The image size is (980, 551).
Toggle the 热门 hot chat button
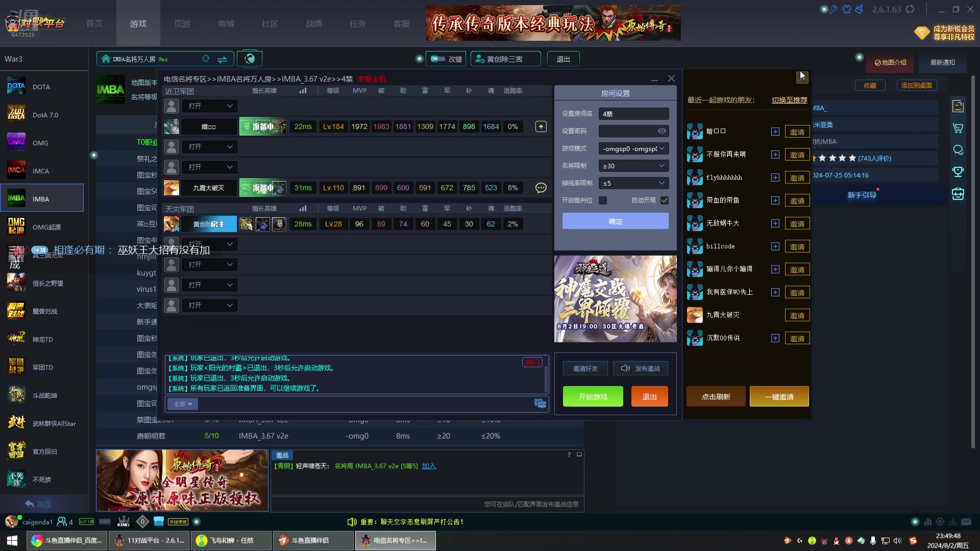point(532,362)
